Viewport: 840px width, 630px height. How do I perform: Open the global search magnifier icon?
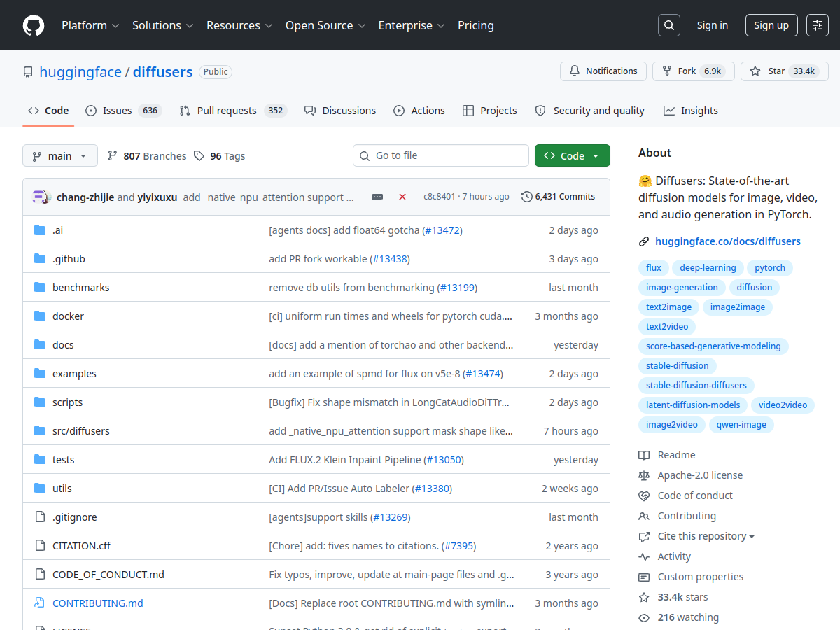(x=668, y=24)
